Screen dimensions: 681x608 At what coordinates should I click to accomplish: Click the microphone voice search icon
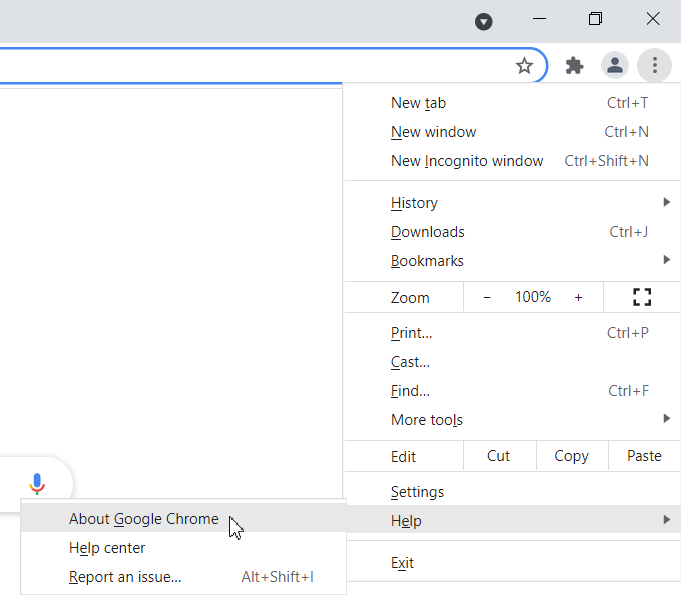37,484
